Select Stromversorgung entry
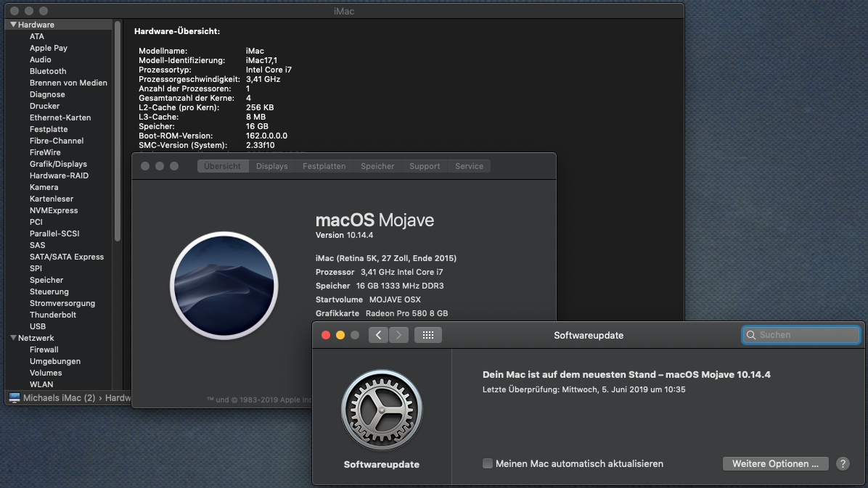Screen dimensions: 868x488 click(x=62, y=303)
